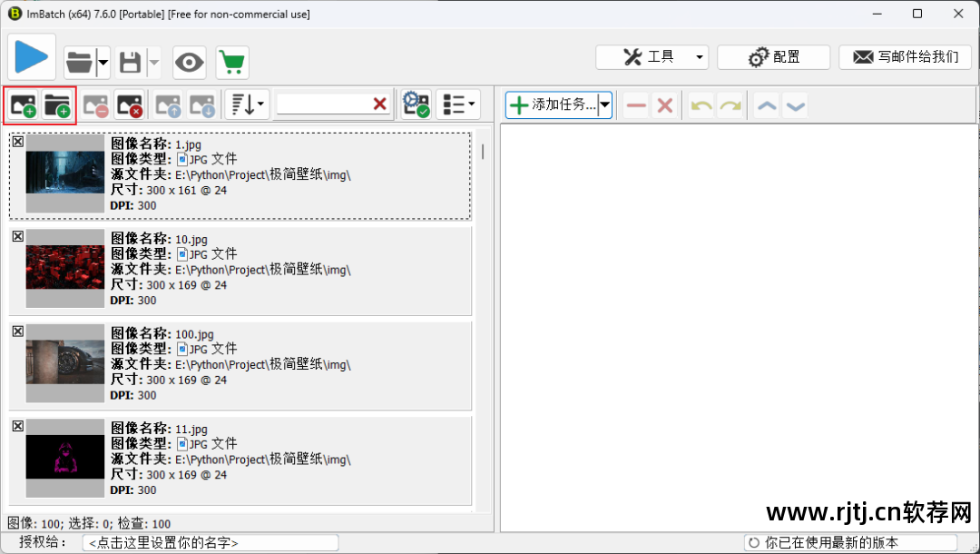Click the 写邮件给我们 button
980x554 pixels.
coord(905,57)
